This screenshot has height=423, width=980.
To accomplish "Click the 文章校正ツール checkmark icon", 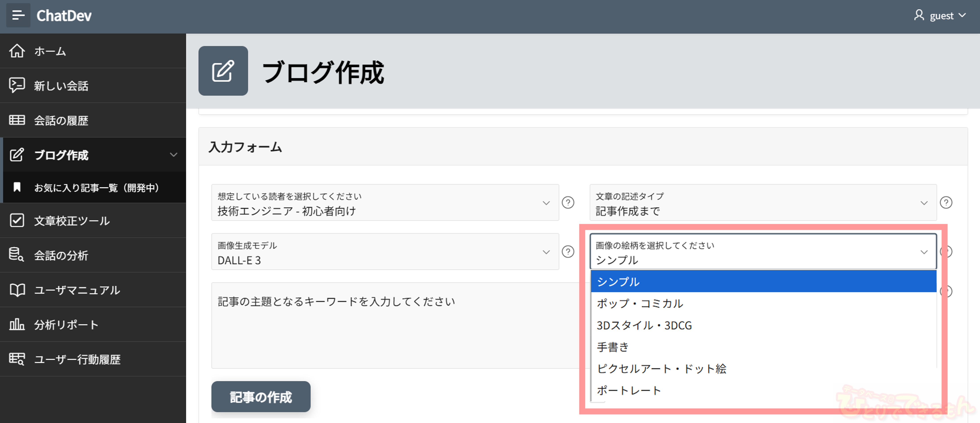I will pyautogui.click(x=17, y=221).
